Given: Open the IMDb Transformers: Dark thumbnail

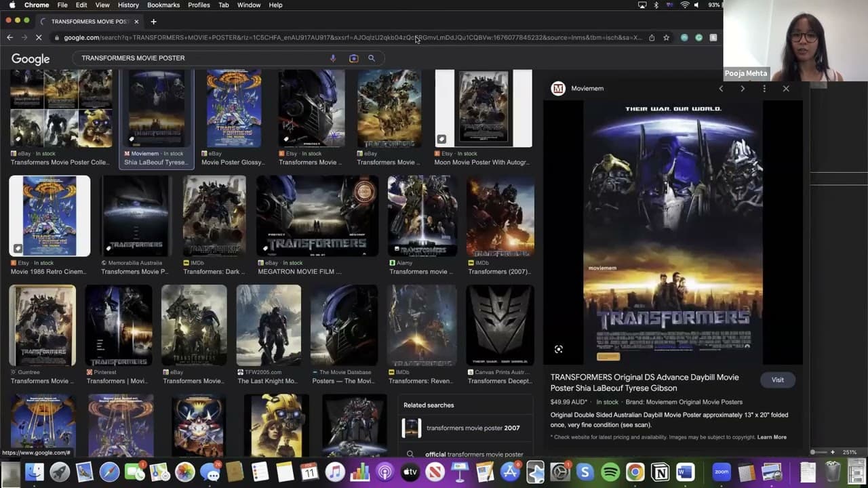Looking at the screenshot, I should (x=214, y=216).
